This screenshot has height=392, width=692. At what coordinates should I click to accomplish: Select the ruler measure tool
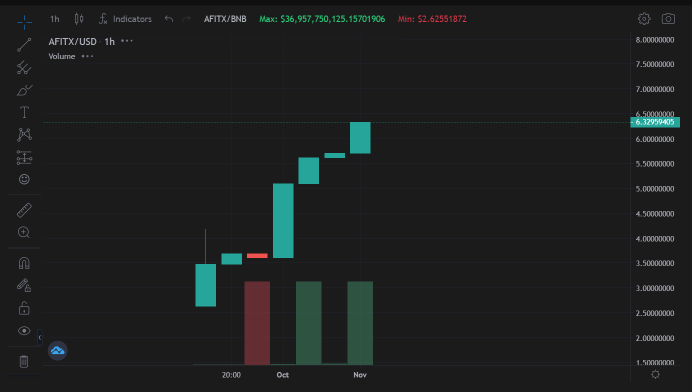[24, 210]
